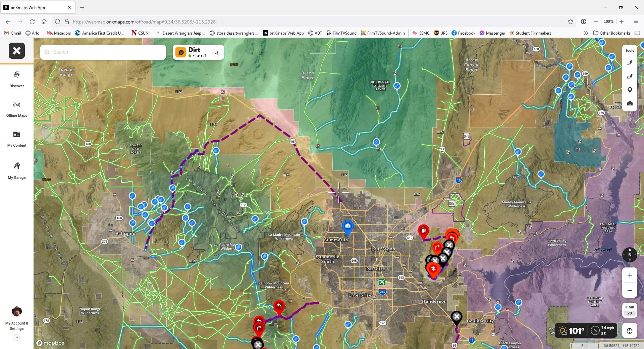Open the 101° weather widget

[x=571, y=331]
